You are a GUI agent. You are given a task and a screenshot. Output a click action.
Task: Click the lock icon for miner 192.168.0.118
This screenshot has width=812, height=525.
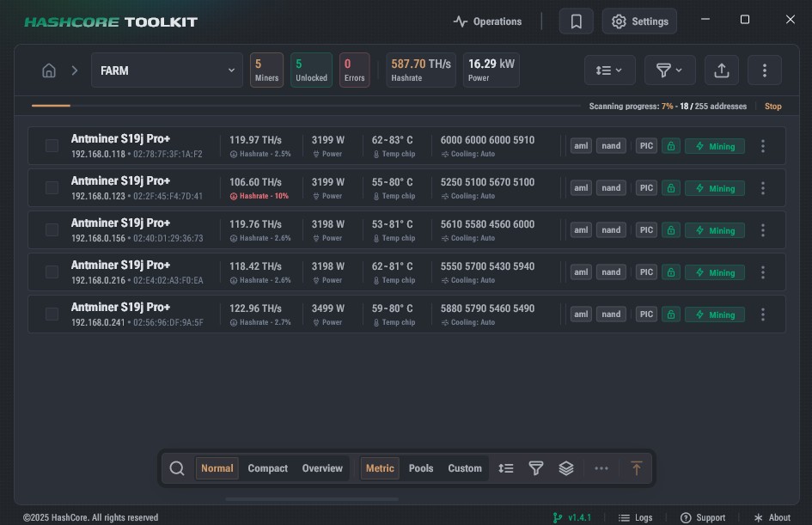pos(670,146)
